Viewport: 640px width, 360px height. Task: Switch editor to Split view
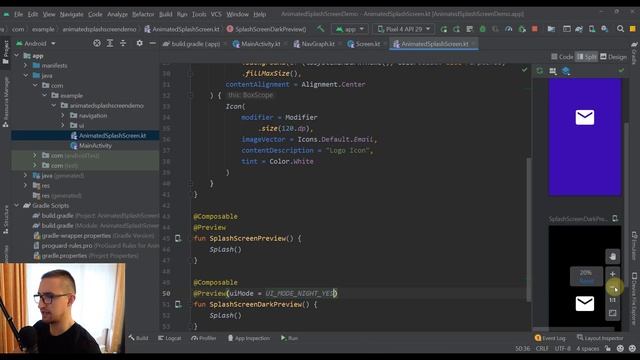tap(586, 57)
